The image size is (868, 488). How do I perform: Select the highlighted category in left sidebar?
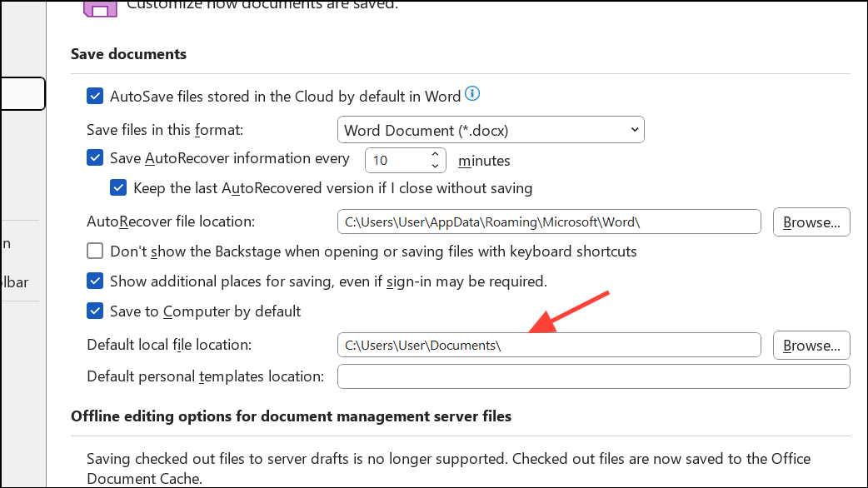coord(22,94)
